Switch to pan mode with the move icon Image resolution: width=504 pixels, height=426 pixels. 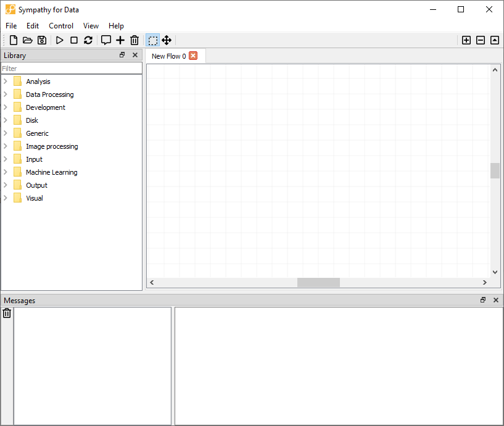coord(167,40)
